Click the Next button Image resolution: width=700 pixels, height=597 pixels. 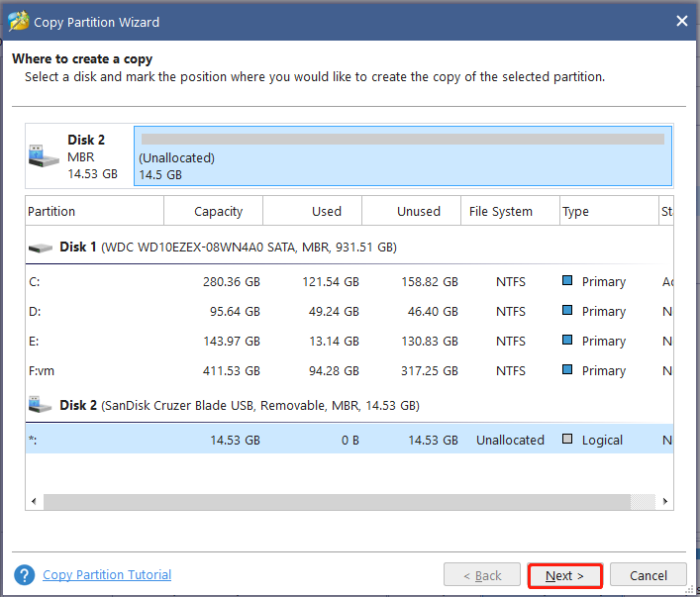pyautogui.click(x=564, y=575)
